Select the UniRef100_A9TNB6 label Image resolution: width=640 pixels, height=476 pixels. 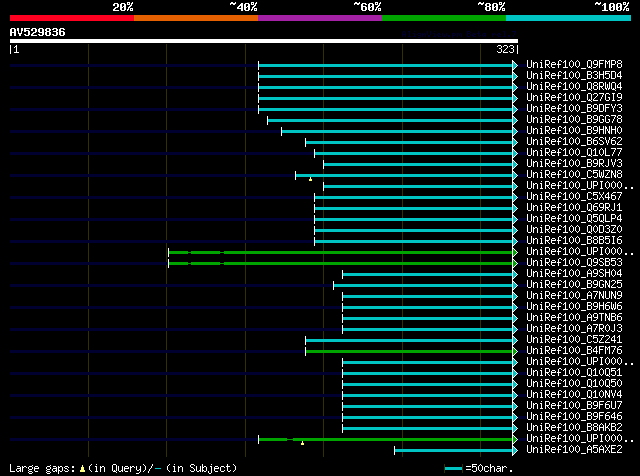click(x=574, y=318)
